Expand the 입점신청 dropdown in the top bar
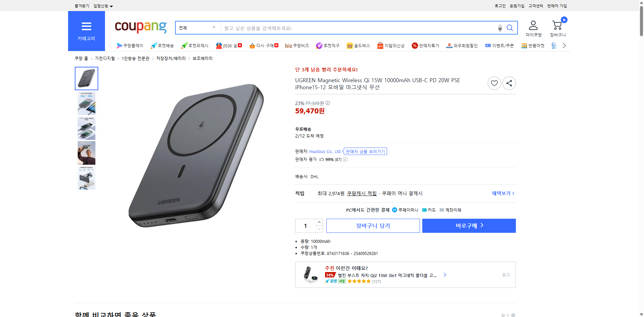644x317 pixels. [102, 6]
